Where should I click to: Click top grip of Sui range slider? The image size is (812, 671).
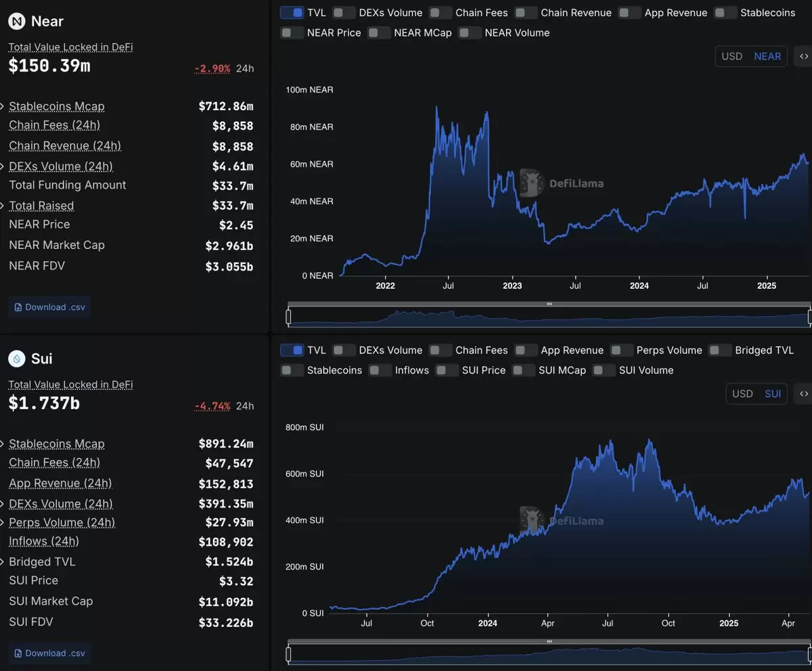[x=549, y=642]
